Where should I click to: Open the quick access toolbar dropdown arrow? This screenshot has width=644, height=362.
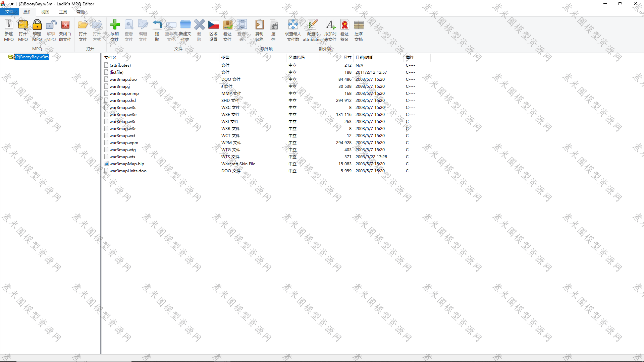click(x=12, y=4)
